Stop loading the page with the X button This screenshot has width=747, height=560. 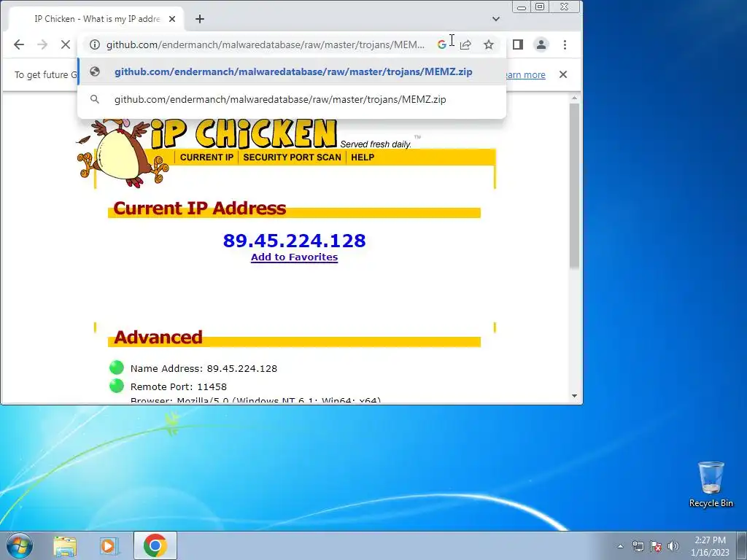[x=66, y=44]
